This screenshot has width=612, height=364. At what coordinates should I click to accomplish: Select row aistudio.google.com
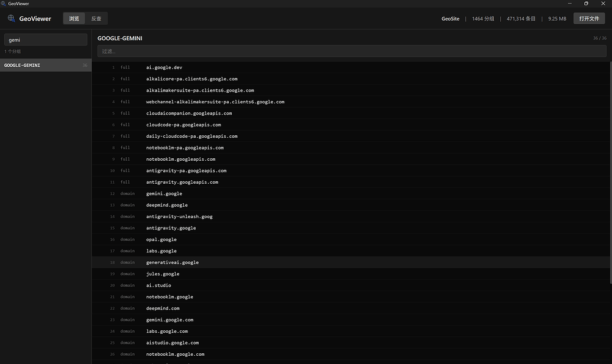[x=351, y=343]
